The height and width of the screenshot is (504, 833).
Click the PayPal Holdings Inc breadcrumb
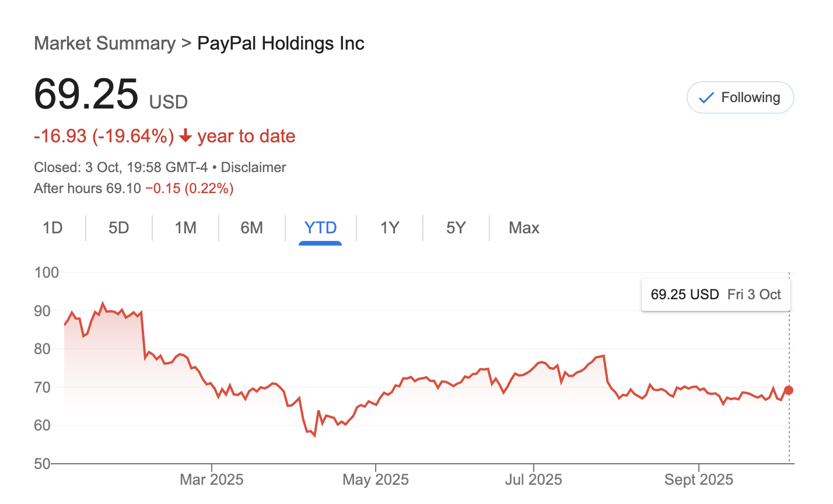pyautogui.click(x=281, y=43)
